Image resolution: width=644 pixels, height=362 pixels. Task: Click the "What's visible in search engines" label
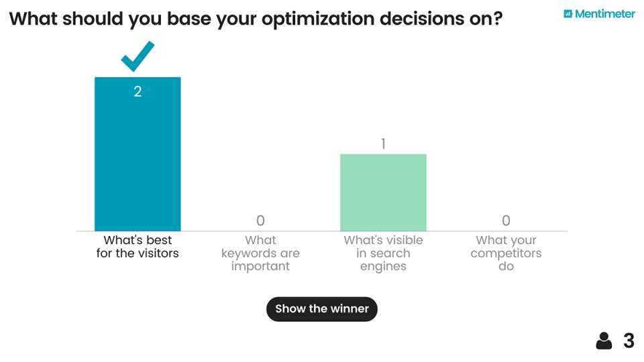click(383, 253)
